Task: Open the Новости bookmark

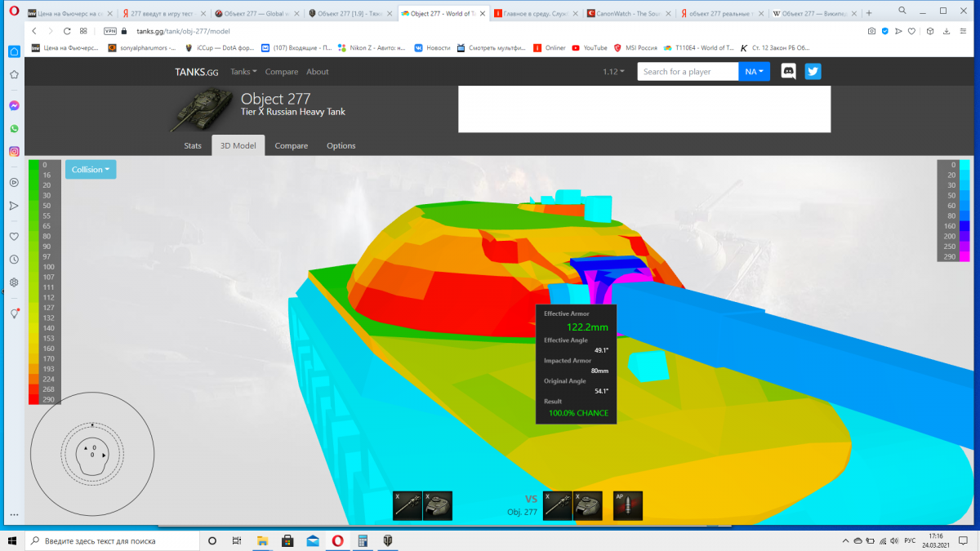Action: [x=432, y=48]
